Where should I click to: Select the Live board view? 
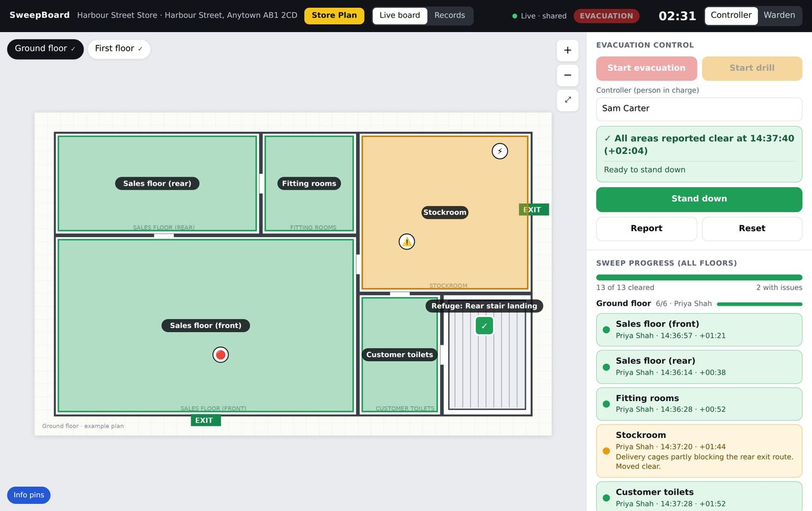pos(400,15)
